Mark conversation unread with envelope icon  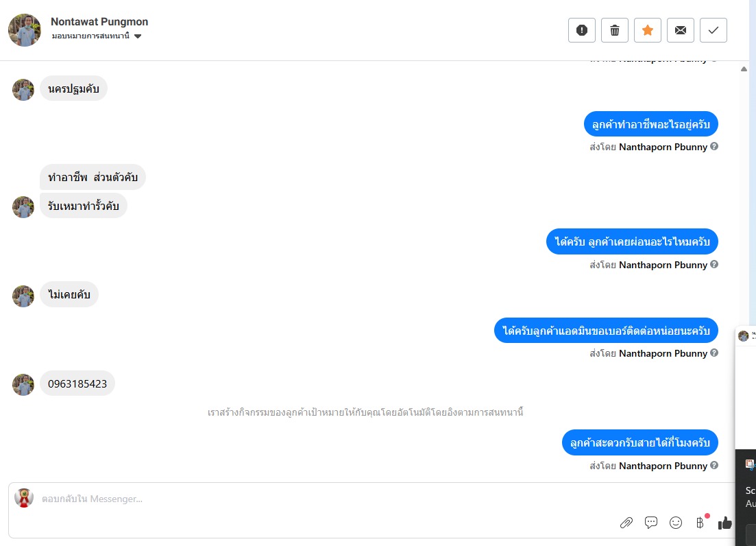pyautogui.click(x=681, y=30)
